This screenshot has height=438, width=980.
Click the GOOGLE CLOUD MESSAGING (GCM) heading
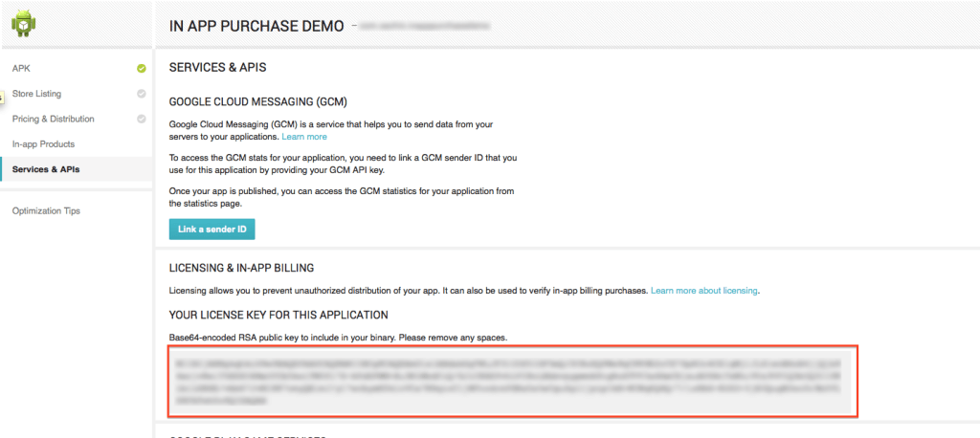258,101
